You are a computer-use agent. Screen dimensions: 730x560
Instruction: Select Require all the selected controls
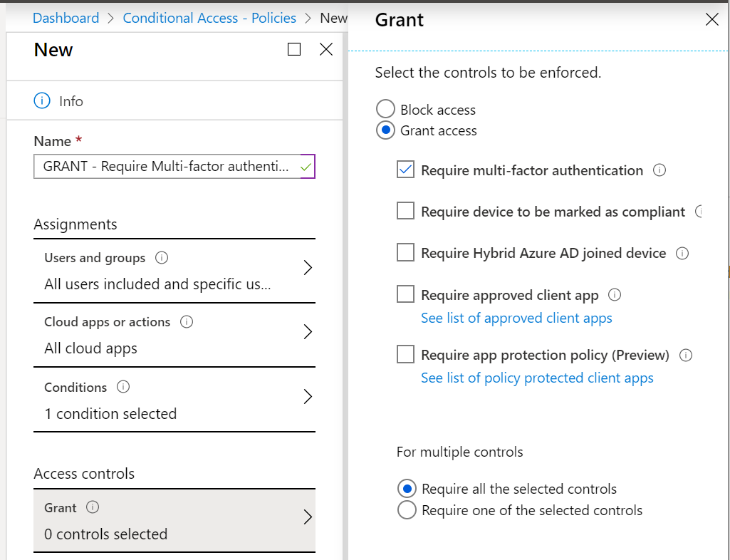[407, 489]
